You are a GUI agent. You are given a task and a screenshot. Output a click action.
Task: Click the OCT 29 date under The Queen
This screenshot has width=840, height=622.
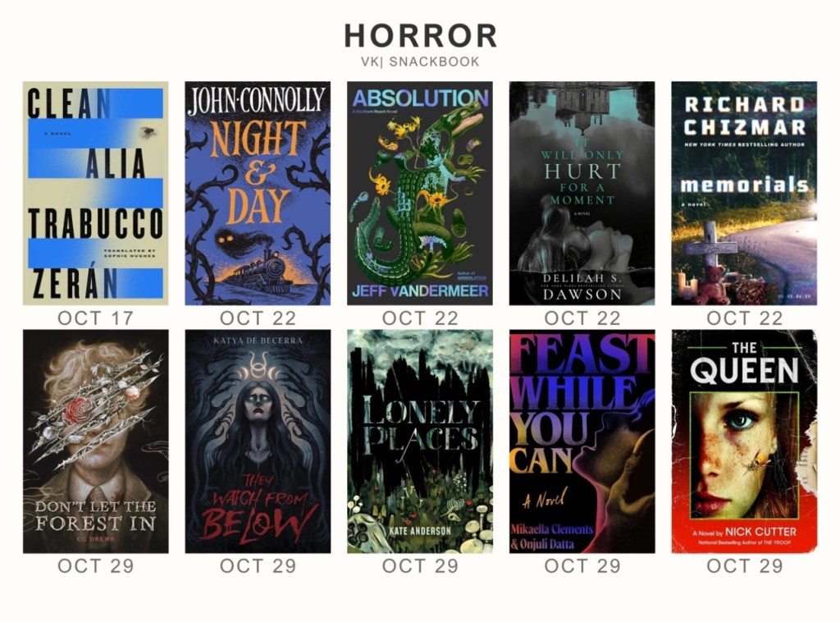[744, 566]
